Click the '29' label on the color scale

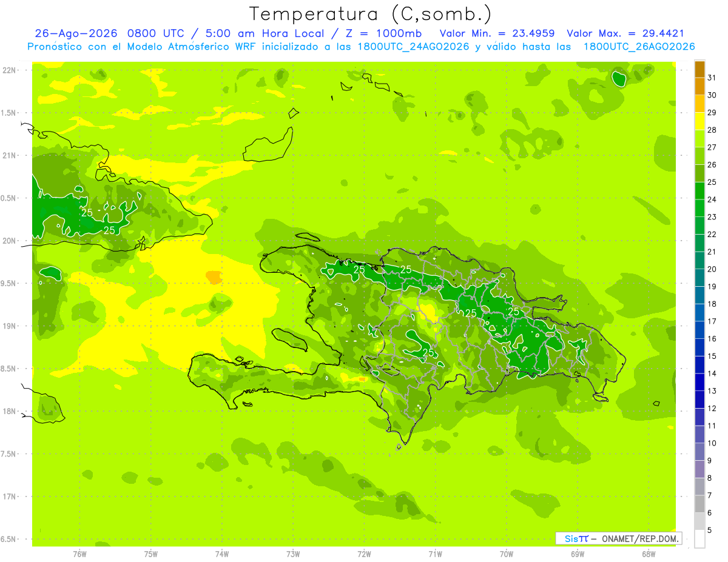tap(712, 113)
